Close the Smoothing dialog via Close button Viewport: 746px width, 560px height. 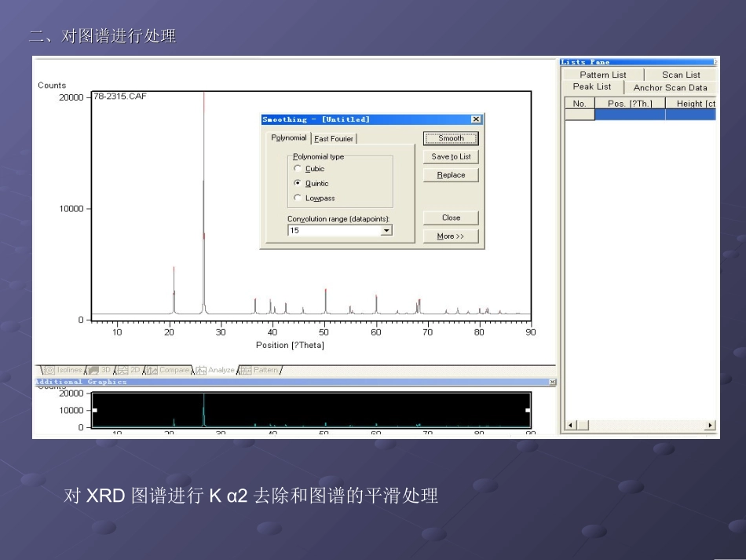451,218
